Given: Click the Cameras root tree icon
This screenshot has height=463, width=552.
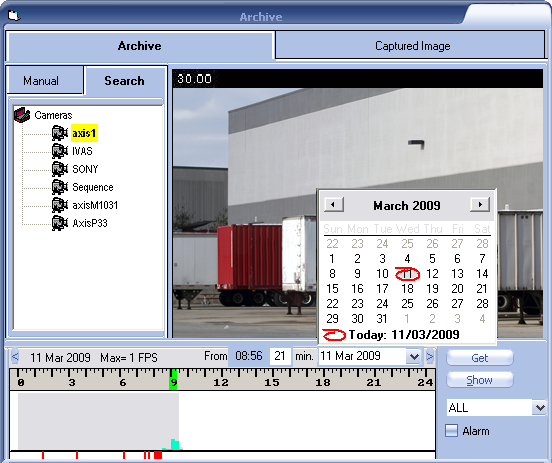Looking at the screenshot, I should [x=22, y=115].
